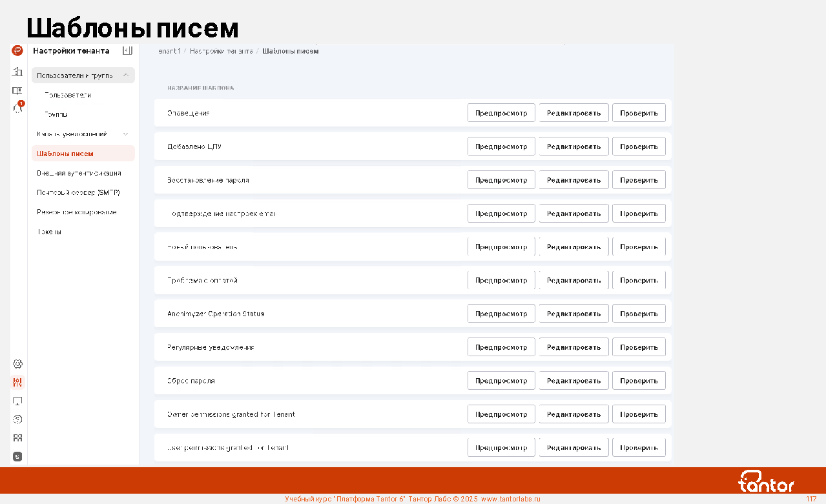The image size is (826, 504).
Task: Click the question mark help icon
Action: coord(17,419)
